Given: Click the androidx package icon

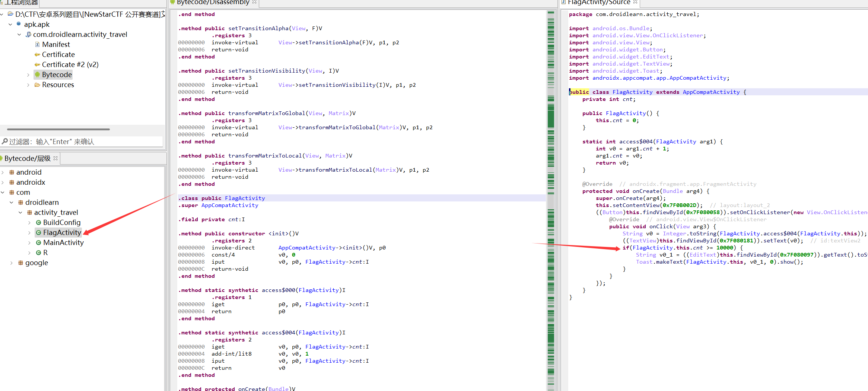Looking at the screenshot, I should pos(12,182).
